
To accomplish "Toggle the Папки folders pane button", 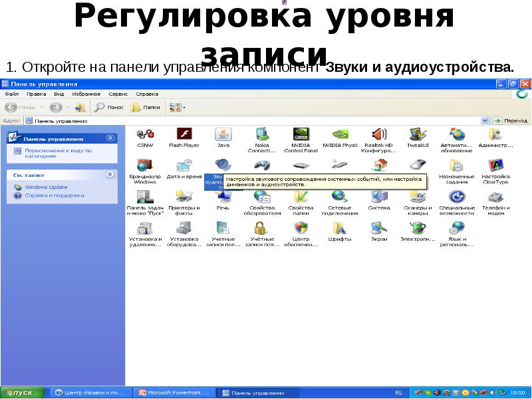I will tap(146, 108).
